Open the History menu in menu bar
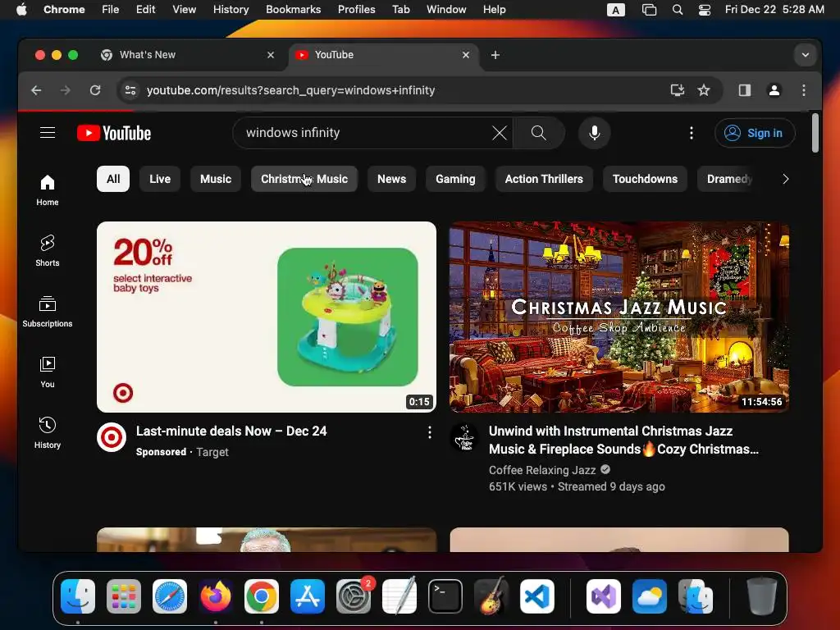Screen dimensions: 840x630 pyautogui.click(x=231, y=10)
